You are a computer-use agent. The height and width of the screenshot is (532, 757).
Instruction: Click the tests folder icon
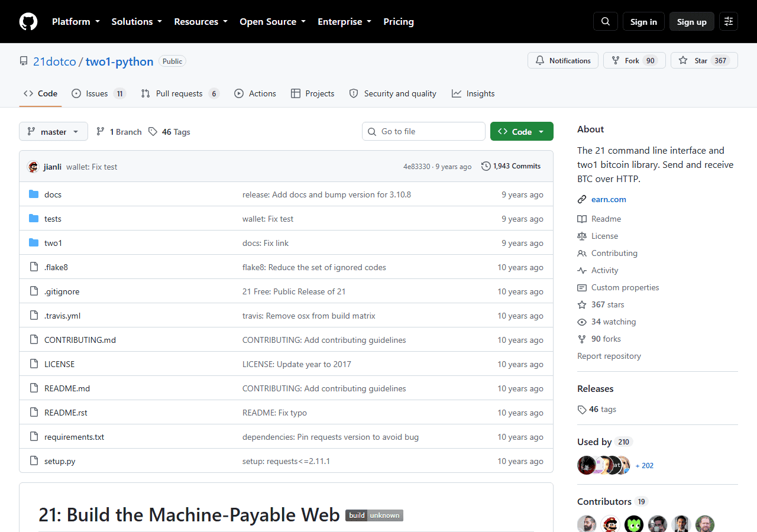coord(34,219)
